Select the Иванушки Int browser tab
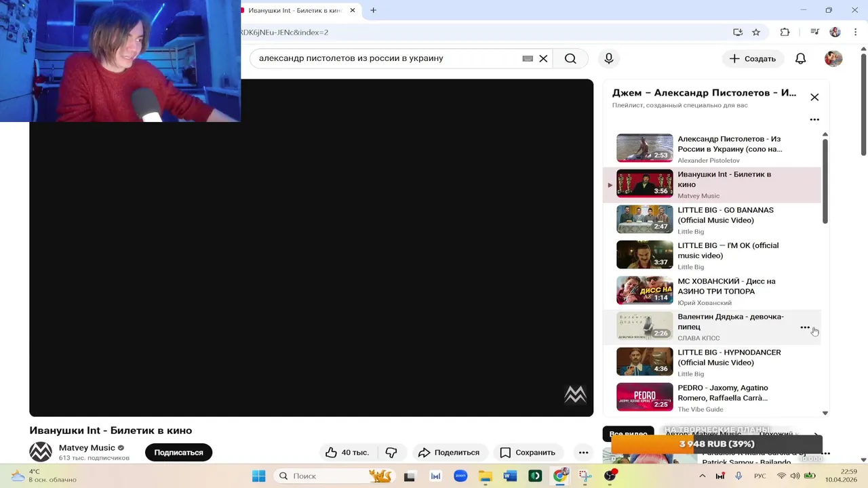868x488 pixels. tap(295, 10)
